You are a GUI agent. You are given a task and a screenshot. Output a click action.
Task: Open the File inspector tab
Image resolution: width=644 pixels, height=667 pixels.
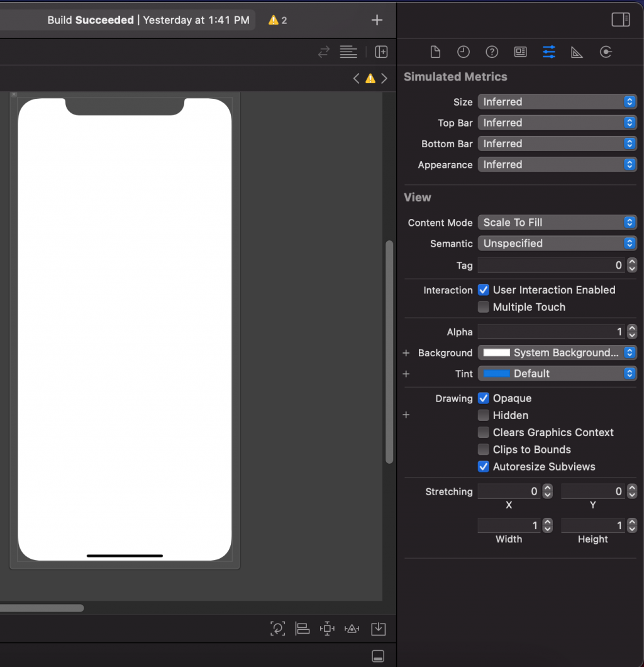tap(435, 52)
